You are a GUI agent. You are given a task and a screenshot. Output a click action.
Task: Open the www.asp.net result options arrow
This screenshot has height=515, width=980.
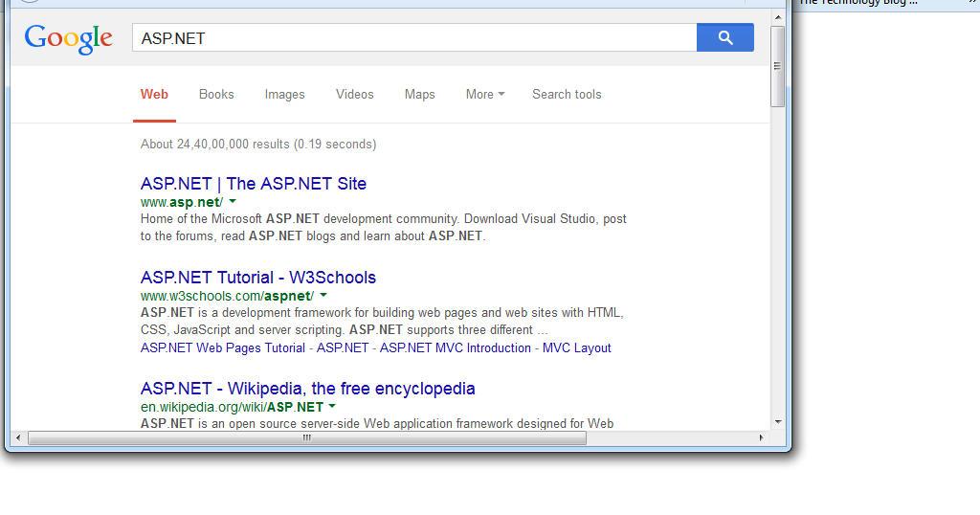233,202
